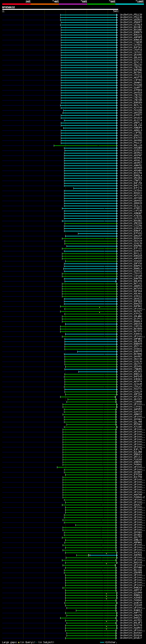
Task: Click the cyan ~100% legend segment
Action: pyautogui.click(x=130, y=4)
